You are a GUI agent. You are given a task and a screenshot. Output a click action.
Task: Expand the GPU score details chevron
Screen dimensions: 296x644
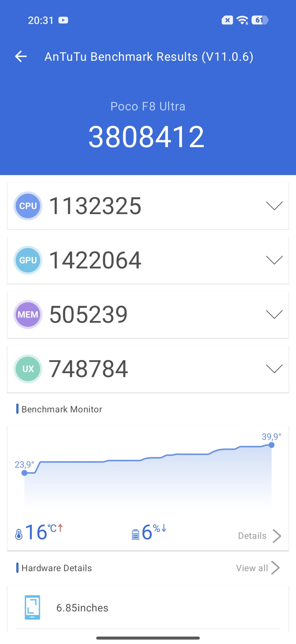274,260
